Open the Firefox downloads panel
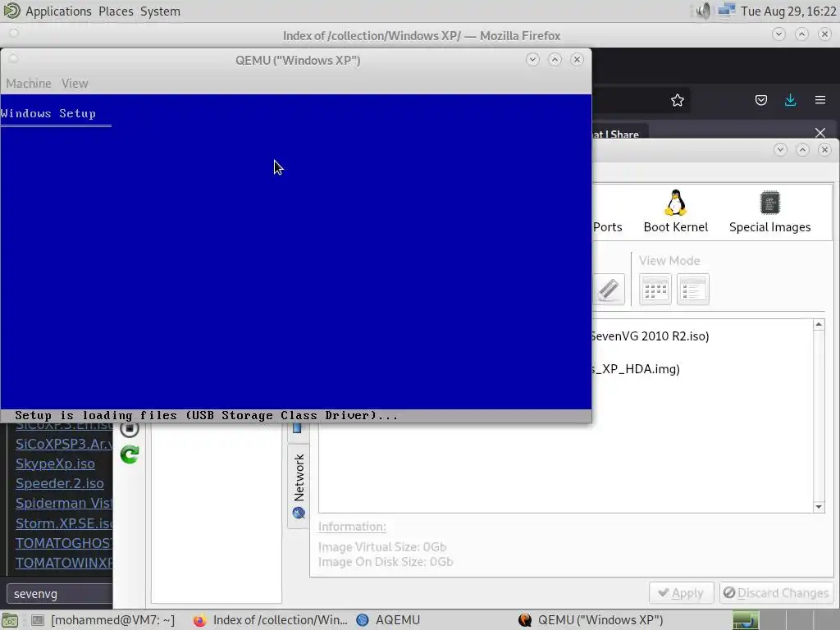The width and height of the screenshot is (840, 630). pyautogui.click(x=790, y=100)
